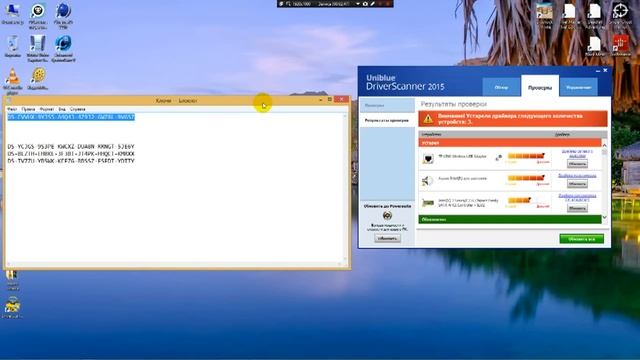
Task: Expand the green Обновлено section header
Action: point(509,219)
